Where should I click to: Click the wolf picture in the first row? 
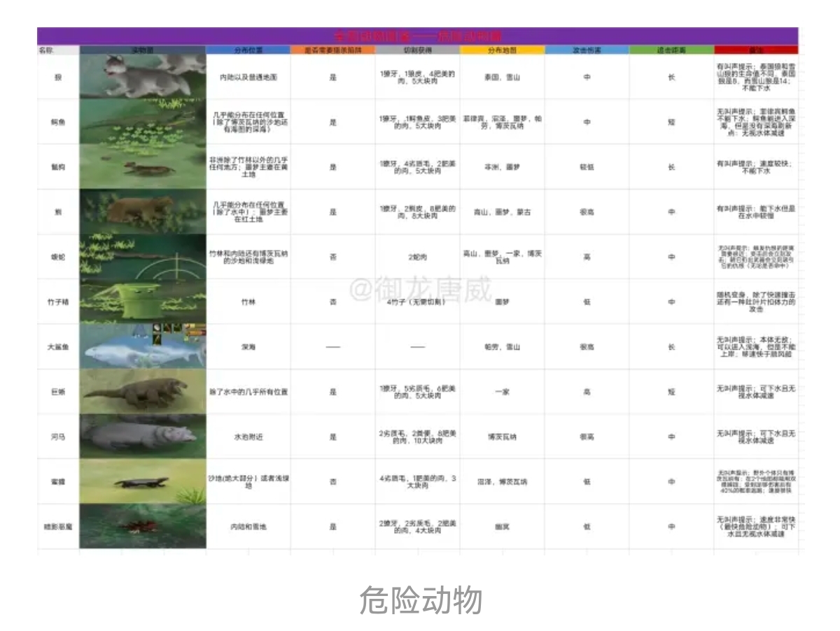[143, 76]
